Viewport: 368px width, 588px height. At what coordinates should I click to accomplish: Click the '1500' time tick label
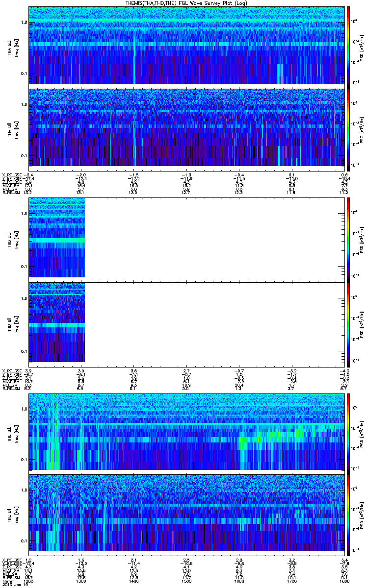pos(186,581)
